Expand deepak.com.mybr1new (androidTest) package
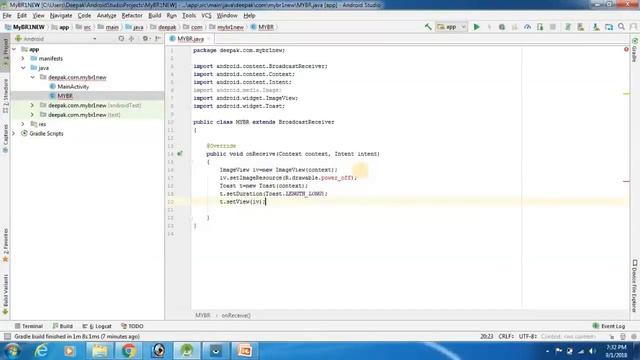 pyautogui.click(x=33, y=105)
